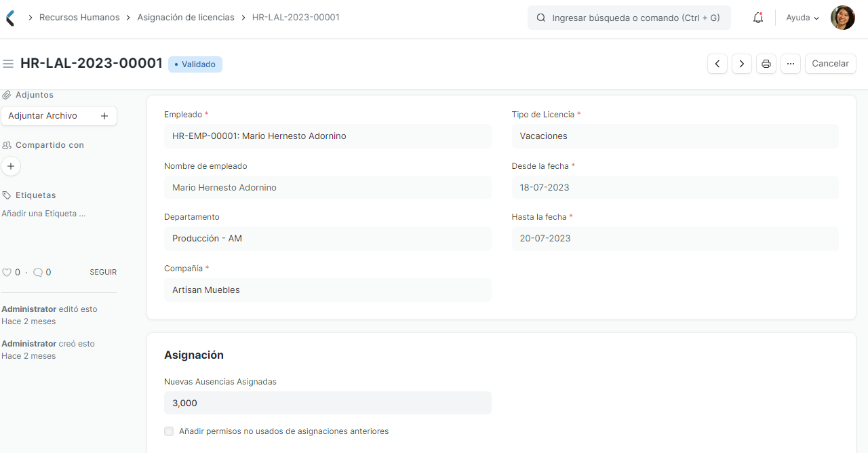Image resolution: width=868 pixels, height=453 pixels.
Task: Navigate to previous document with left arrow
Action: coord(717,63)
